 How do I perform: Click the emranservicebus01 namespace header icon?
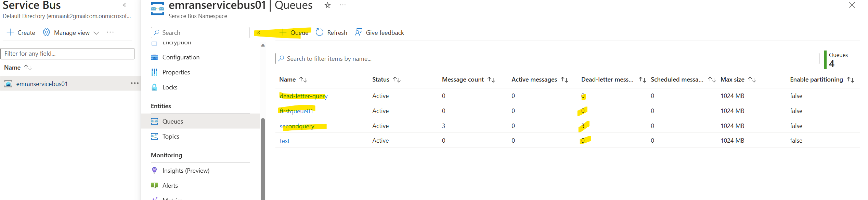tap(157, 9)
